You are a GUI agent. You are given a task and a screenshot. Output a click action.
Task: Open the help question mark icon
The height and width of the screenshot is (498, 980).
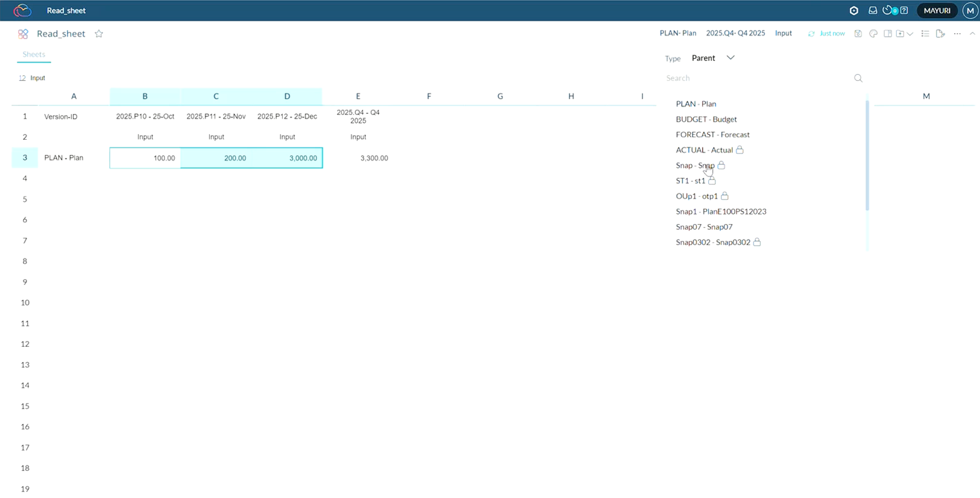pos(904,11)
